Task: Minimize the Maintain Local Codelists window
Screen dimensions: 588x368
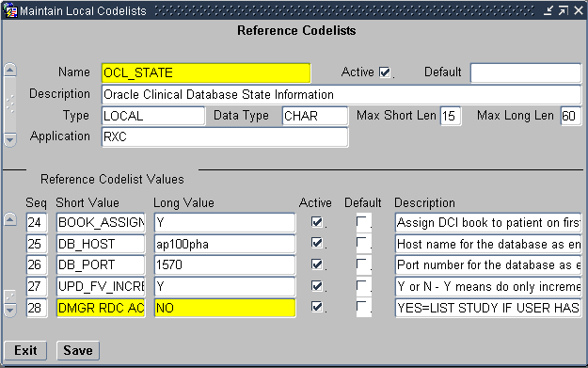Action: pyautogui.click(x=548, y=10)
